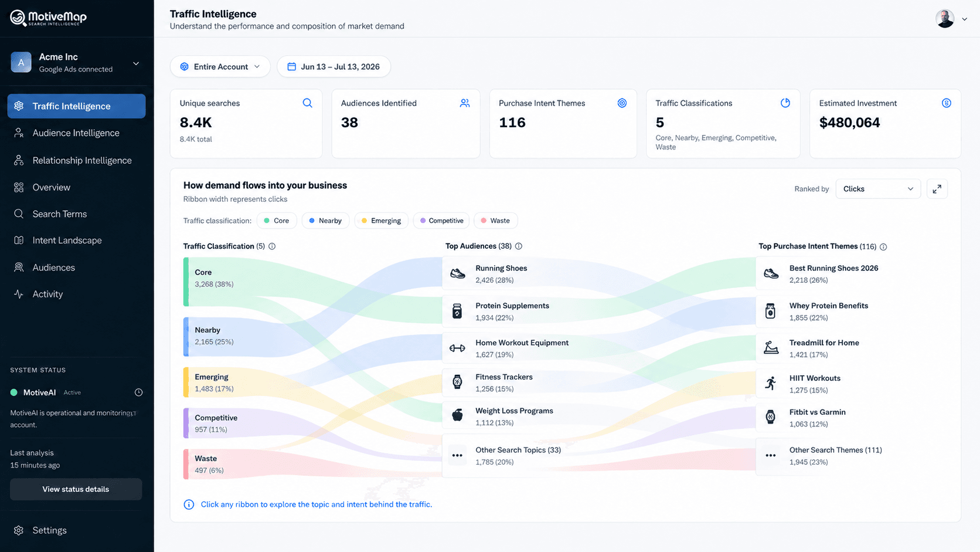Screen dimensions: 980x552
Task: Open Settings in the sidebar
Action: point(76,530)
